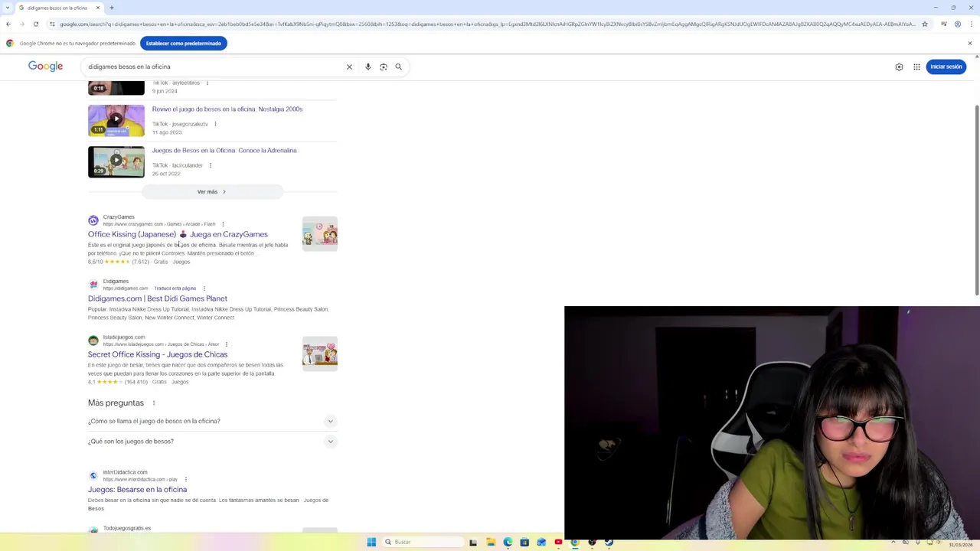Open Didigames.com Best Didi Games Planet link
Viewport: 980px width, 551px height.
click(x=158, y=299)
